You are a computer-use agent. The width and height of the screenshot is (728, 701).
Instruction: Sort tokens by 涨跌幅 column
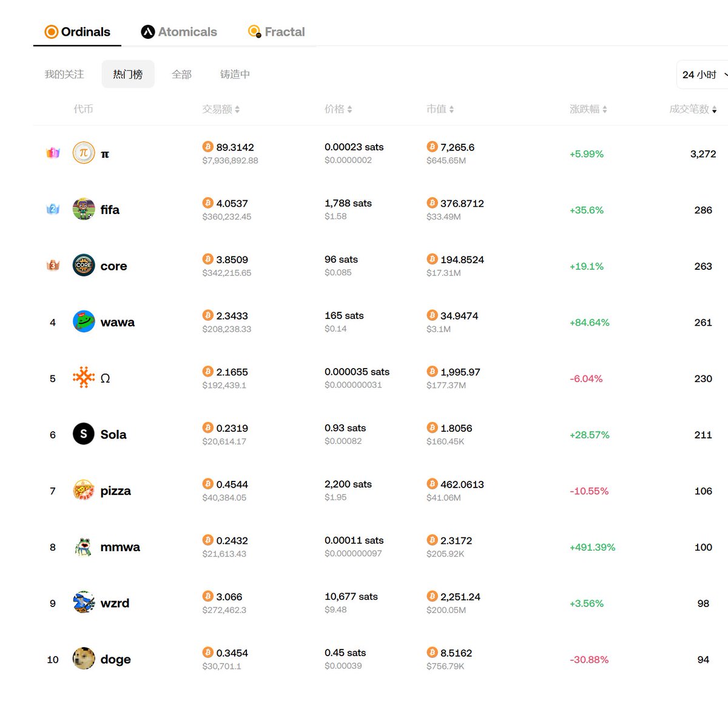588,109
